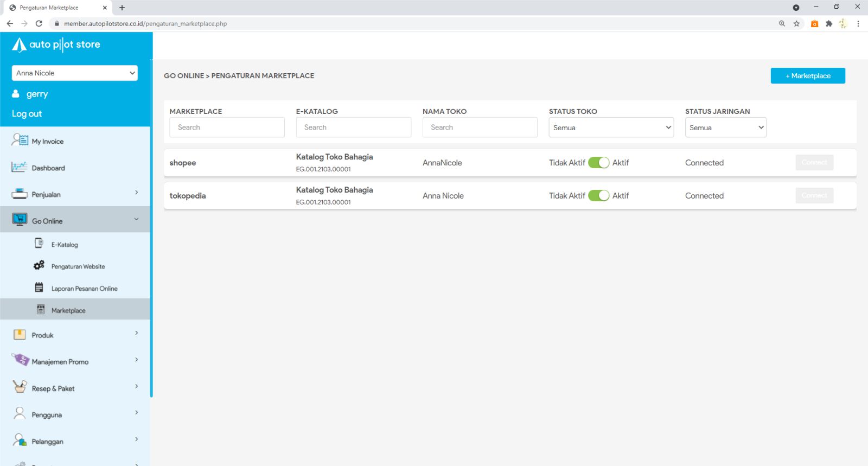
Task: Open the Pelanggan menu item
Action: click(x=48, y=442)
